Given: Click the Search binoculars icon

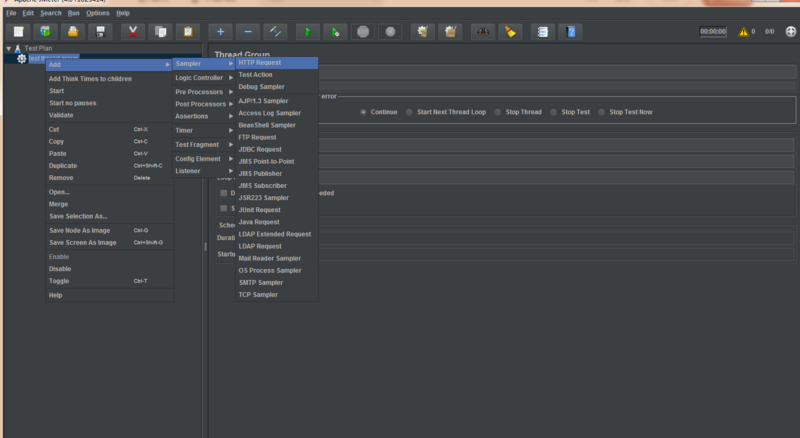Looking at the screenshot, I should [483, 32].
